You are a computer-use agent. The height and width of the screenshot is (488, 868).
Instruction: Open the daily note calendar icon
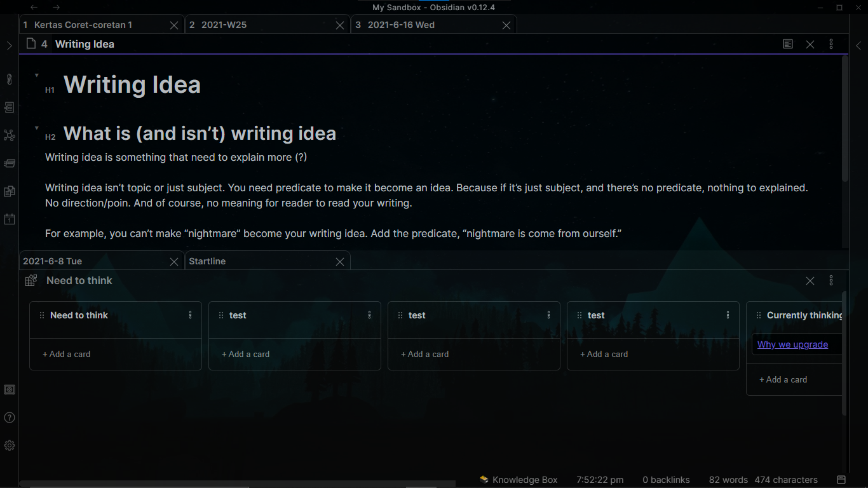tap(9, 219)
